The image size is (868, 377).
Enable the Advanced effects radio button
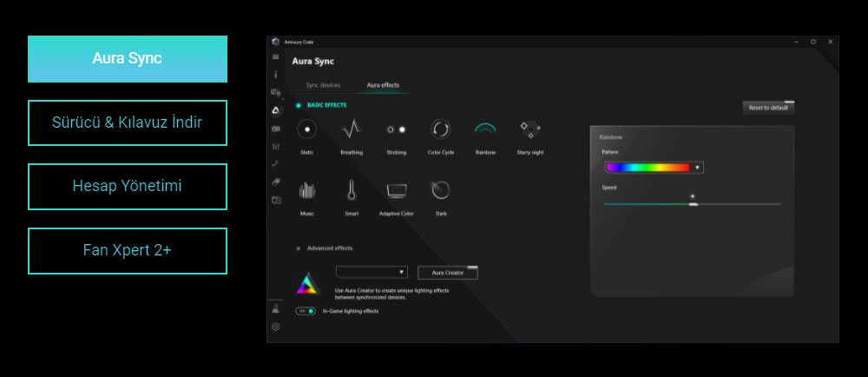(298, 248)
